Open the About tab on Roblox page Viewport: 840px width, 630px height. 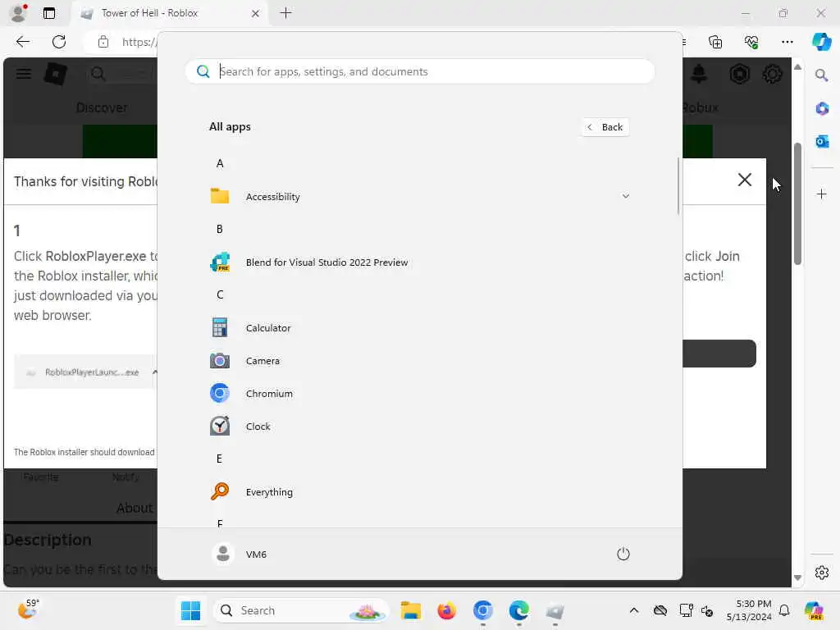(135, 508)
